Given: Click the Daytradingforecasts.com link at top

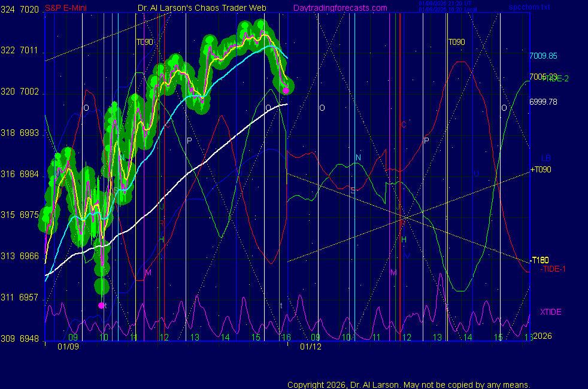Looking at the screenshot, I should [340, 8].
